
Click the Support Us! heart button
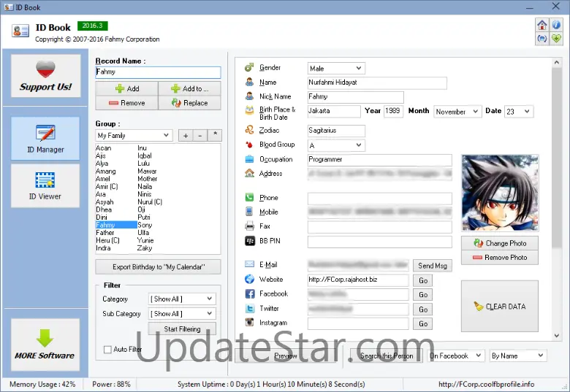(x=46, y=76)
